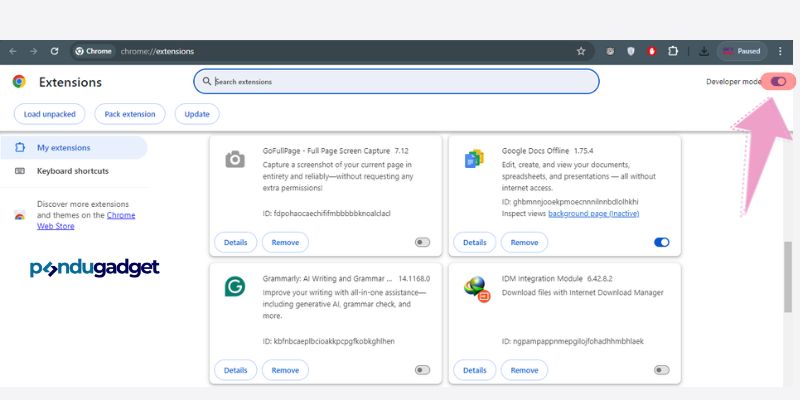The width and height of the screenshot is (800, 400).
Task: Open the Chrome three-dot menu
Action: [x=780, y=51]
